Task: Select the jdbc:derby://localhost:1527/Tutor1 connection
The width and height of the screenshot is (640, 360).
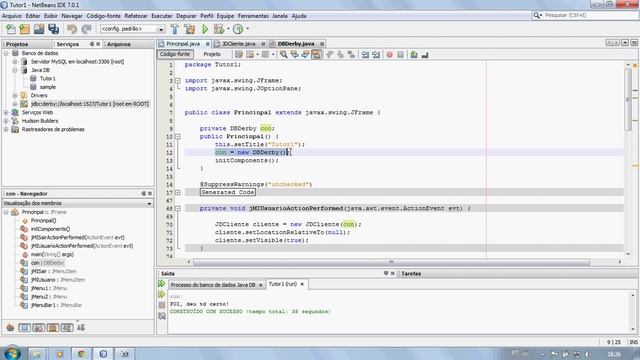Action: [x=90, y=104]
